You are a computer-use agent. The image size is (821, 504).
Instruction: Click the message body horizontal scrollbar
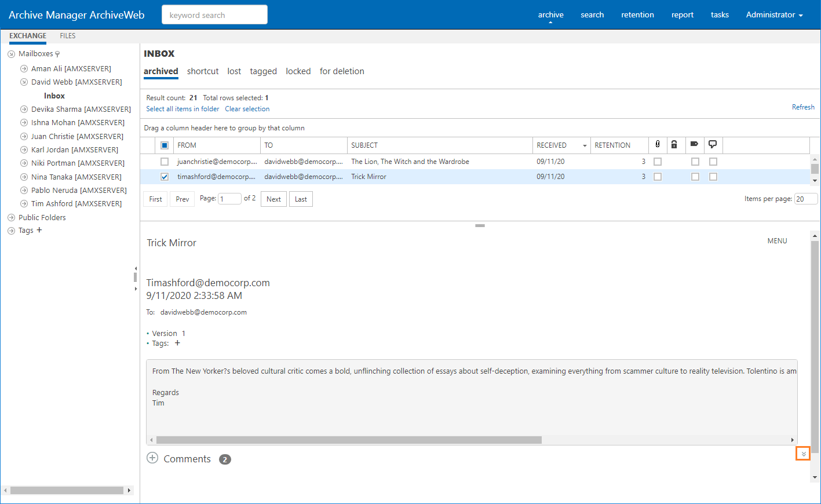[349, 440]
